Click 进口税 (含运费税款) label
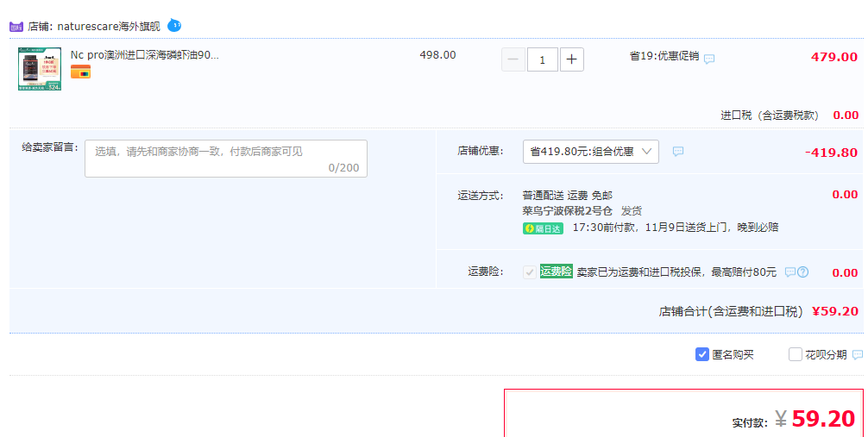868x437 pixels. tap(770, 115)
